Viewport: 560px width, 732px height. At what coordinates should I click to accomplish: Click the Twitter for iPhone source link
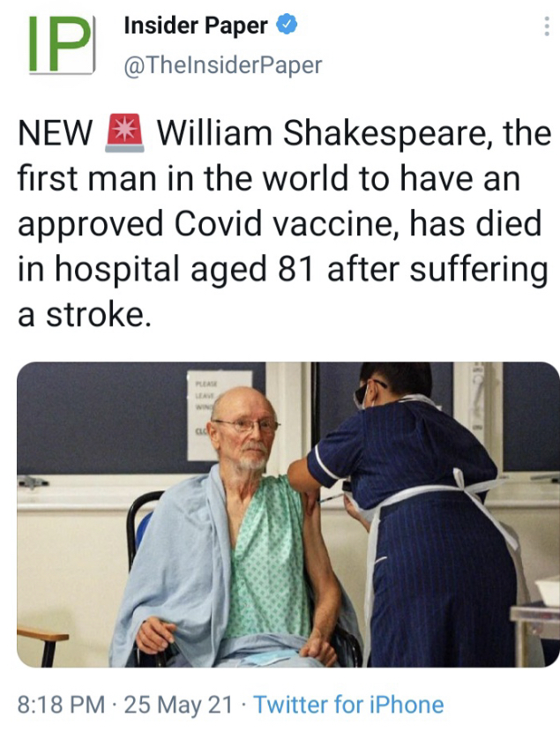pos(348,705)
